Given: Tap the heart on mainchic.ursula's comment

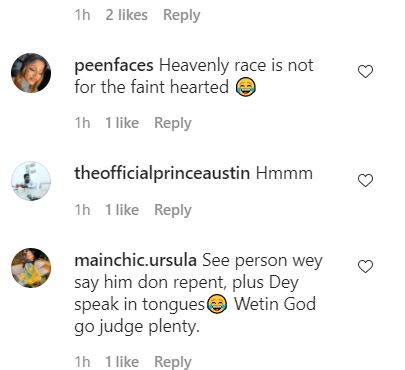Looking at the screenshot, I should pos(365,267).
